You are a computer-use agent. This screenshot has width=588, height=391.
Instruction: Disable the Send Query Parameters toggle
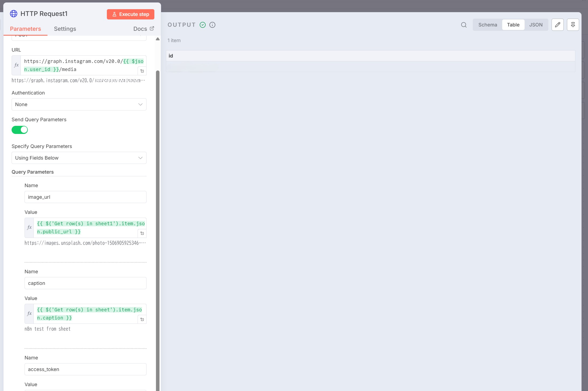coord(20,130)
